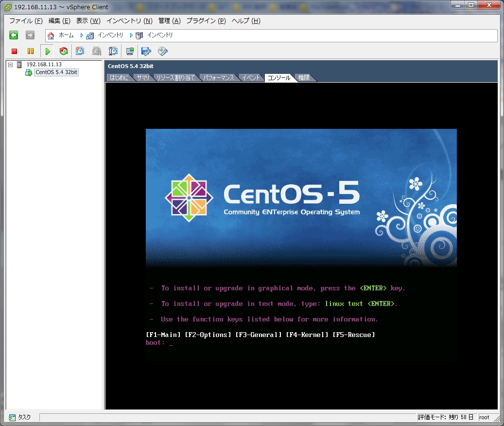Open the 表示 (View) menu
This screenshot has width=504, height=426.
coord(88,21)
